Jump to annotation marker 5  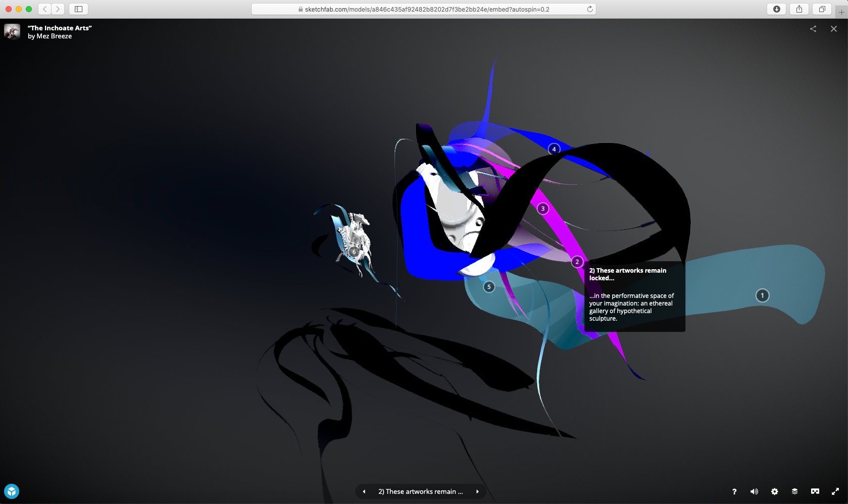point(489,287)
